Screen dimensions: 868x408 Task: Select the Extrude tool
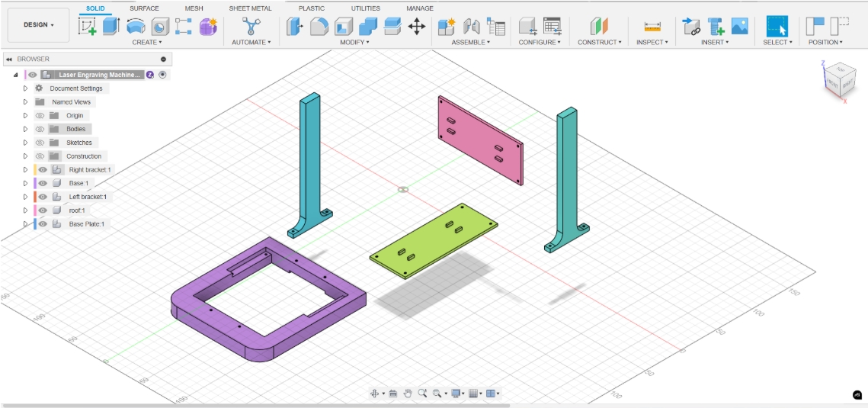[111, 26]
